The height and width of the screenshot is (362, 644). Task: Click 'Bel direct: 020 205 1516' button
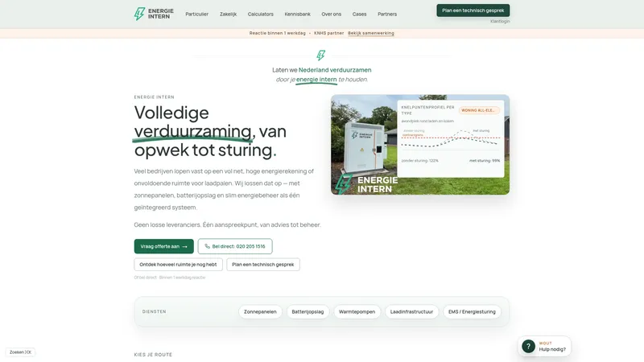coord(235,246)
